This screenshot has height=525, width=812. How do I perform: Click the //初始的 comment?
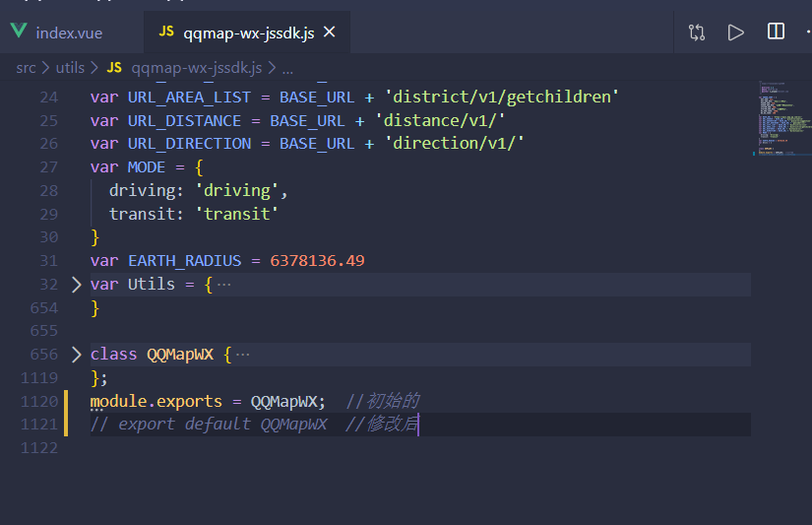click(x=383, y=401)
